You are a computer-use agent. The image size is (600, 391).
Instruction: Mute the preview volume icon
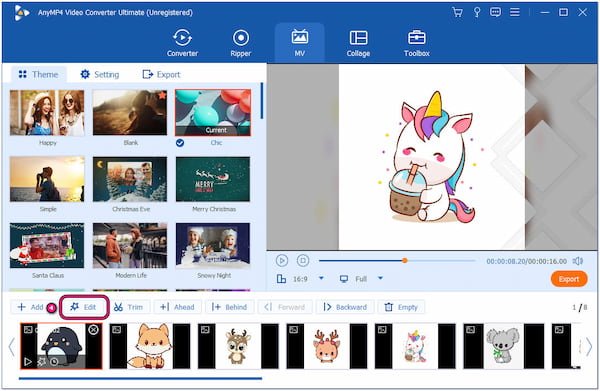[578, 261]
